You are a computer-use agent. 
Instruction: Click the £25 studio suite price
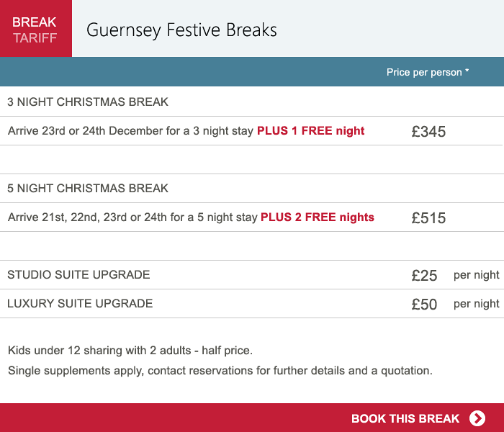coord(424,276)
